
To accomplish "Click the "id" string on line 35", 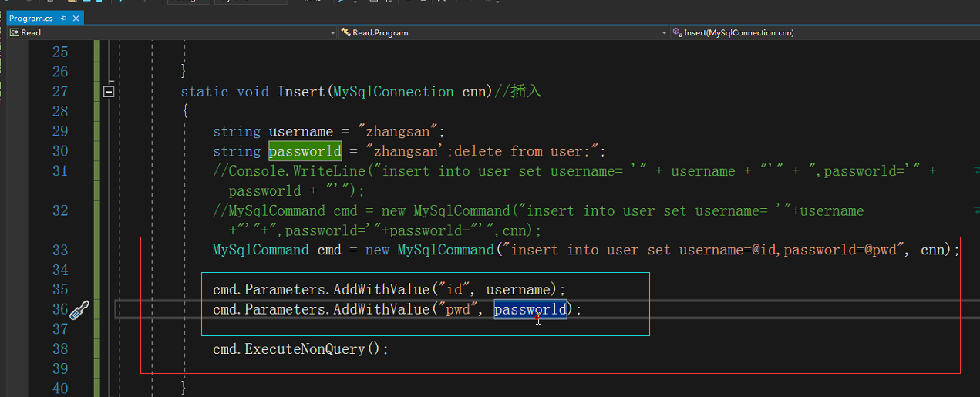I will click(453, 290).
